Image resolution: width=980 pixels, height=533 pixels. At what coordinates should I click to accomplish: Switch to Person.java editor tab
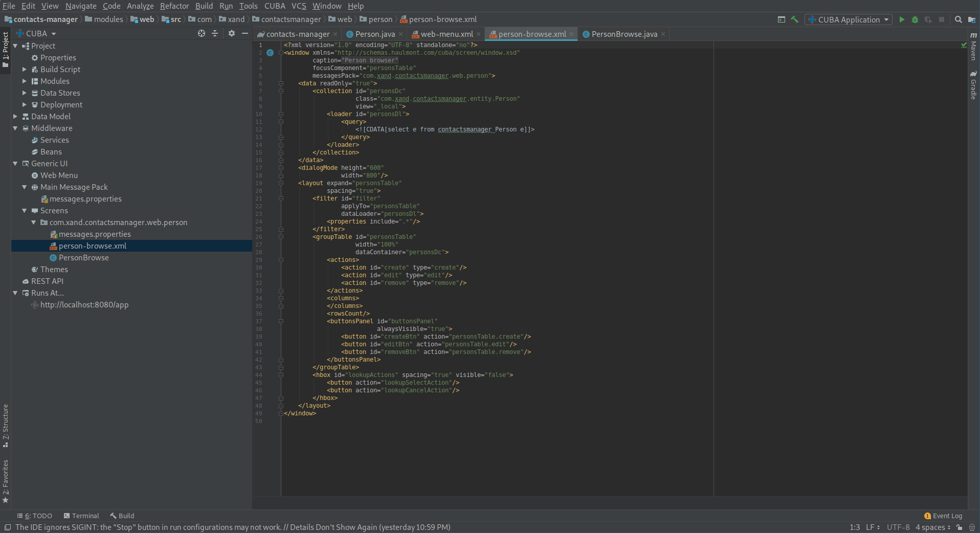pos(375,34)
